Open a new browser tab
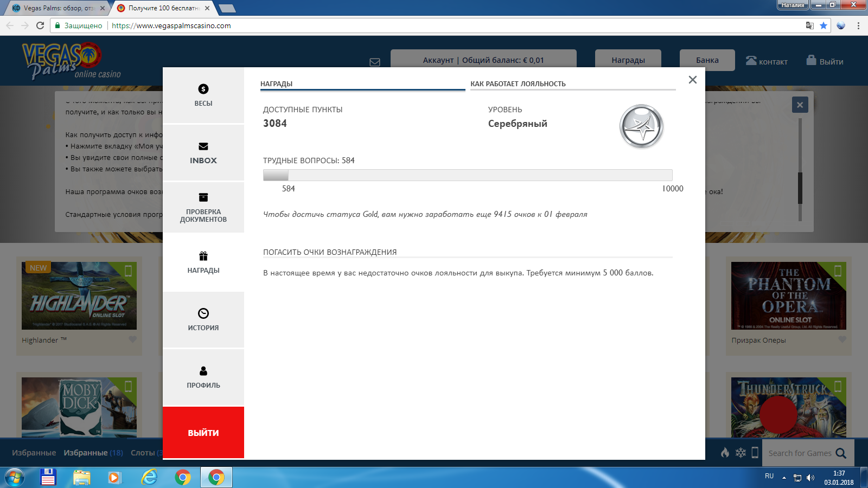 (x=227, y=8)
